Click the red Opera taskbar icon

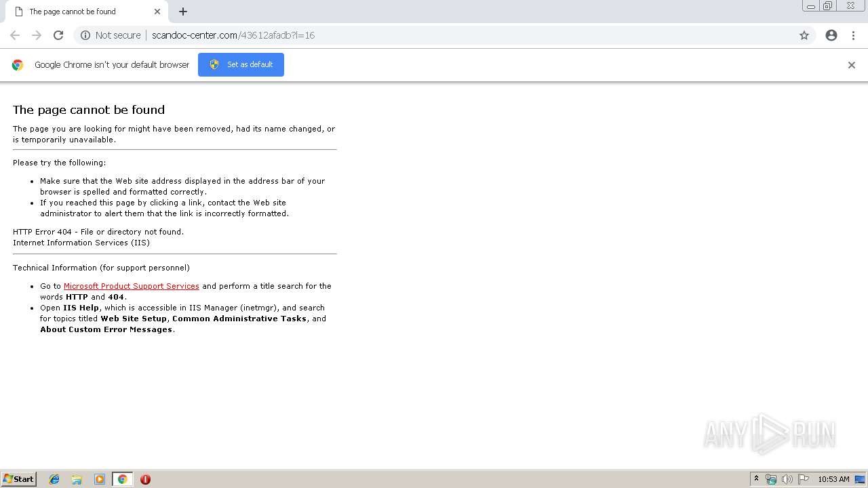[x=145, y=479]
